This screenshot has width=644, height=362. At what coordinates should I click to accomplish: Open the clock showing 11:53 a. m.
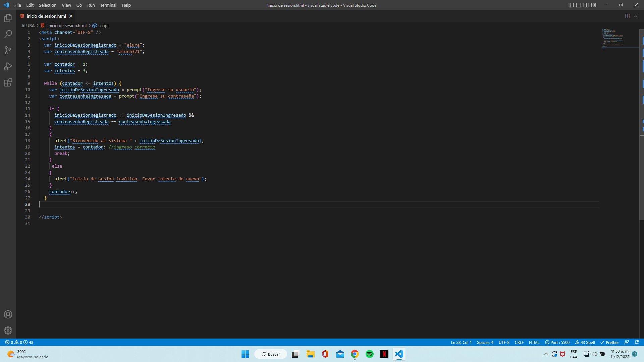click(620, 354)
